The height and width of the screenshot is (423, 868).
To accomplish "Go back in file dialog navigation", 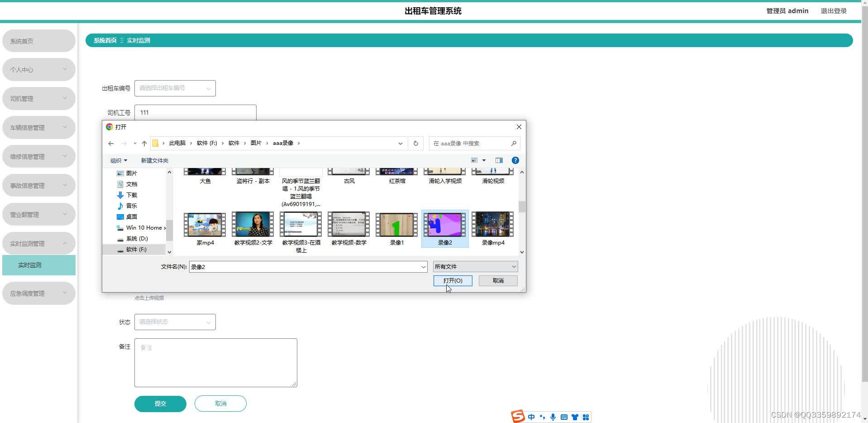I will (111, 144).
